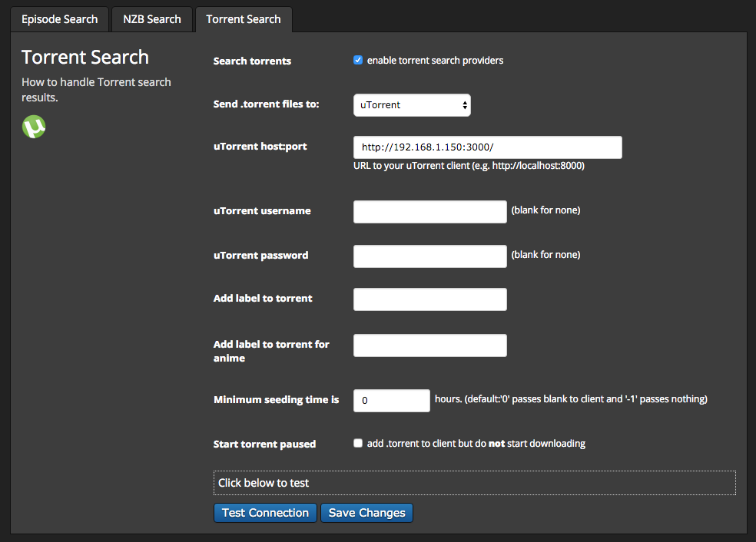The image size is (756, 542).
Task: Focus the Add label to torrent field
Action: [x=429, y=299]
